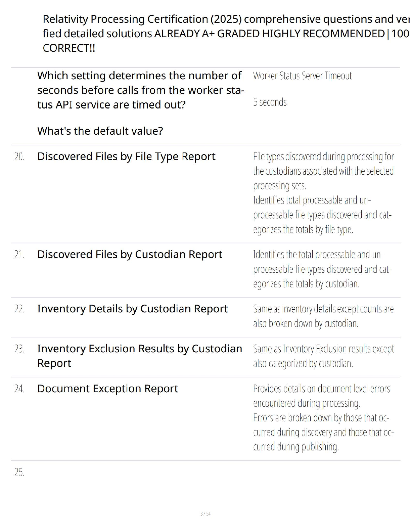Click the worker status API timeout question
The image size is (411, 532).
coord(140,90)
